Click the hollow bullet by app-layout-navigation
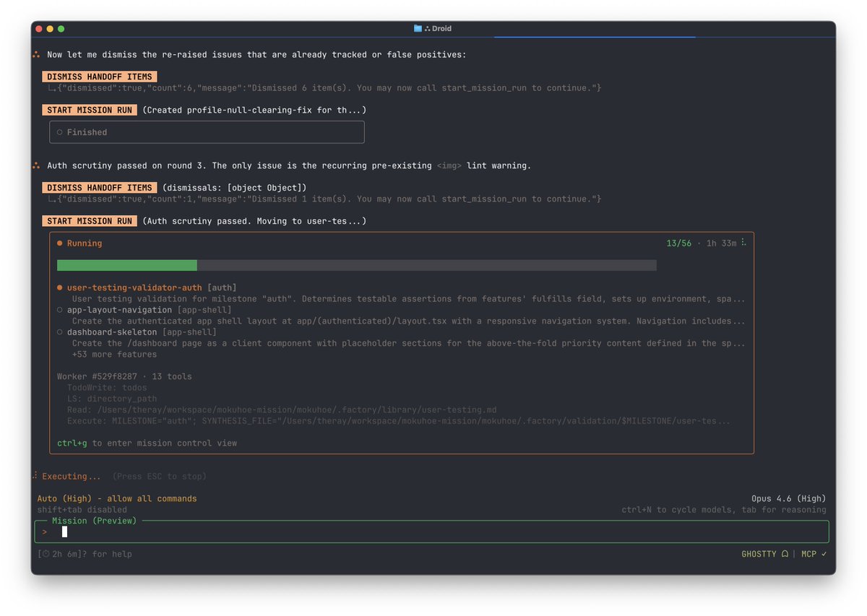The width and height of the screenshot is (867, 616). 60,310
